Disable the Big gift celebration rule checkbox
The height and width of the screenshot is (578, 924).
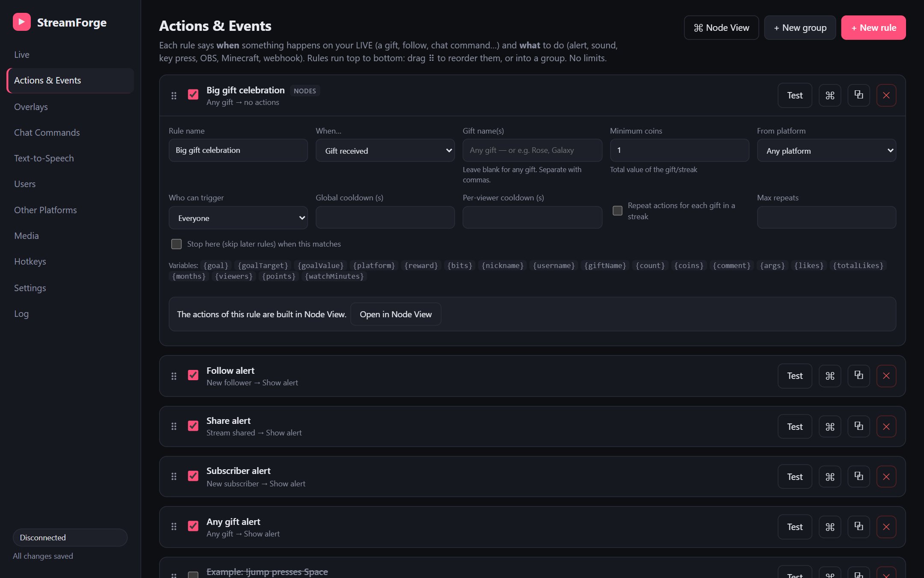[193, 95]
